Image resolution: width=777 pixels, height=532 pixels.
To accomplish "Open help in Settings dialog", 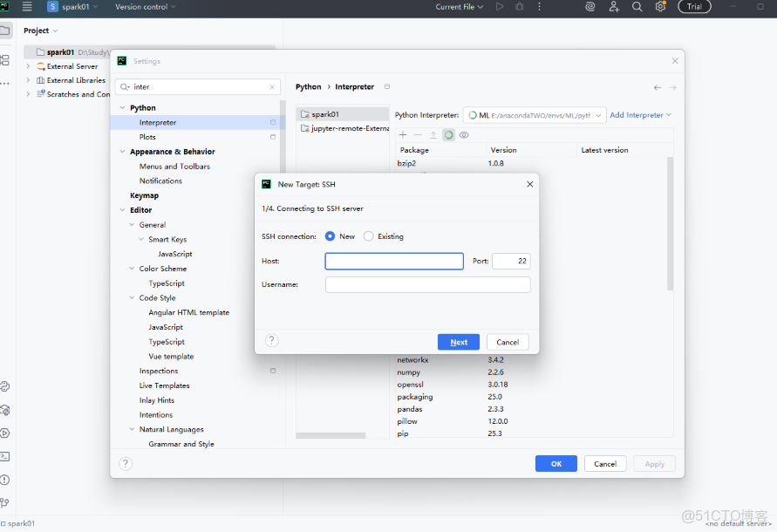I will 126,464.
